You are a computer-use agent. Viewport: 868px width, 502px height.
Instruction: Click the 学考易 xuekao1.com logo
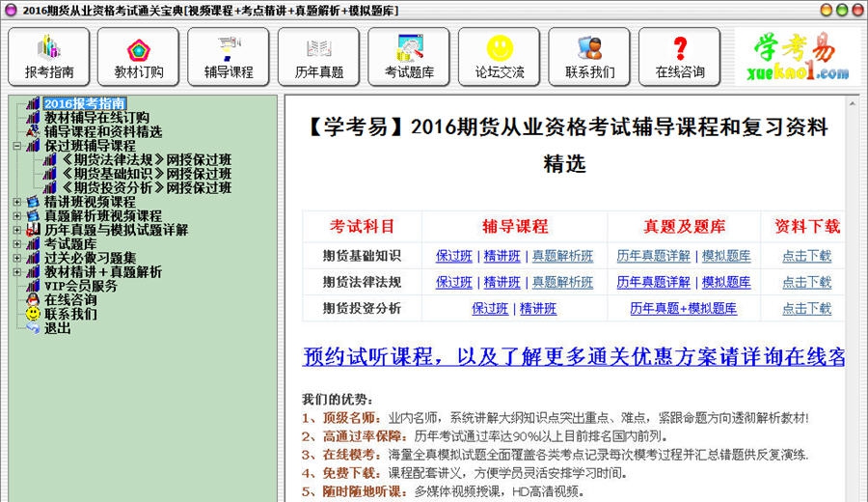tap(797, 56)
